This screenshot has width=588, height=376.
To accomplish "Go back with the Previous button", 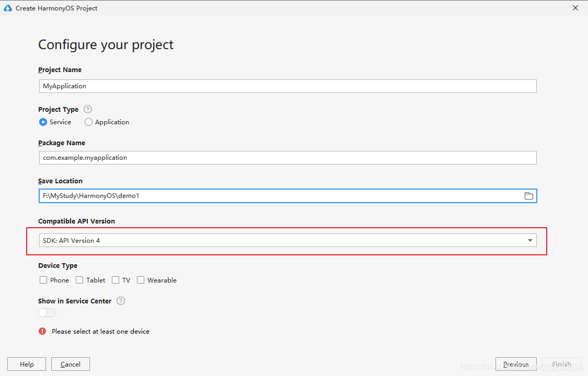I will [516, 364].
